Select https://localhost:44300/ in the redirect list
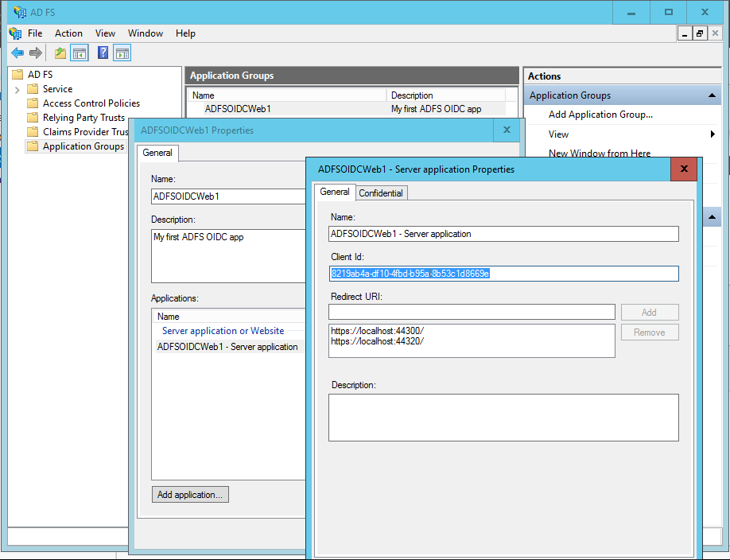 pos(377,331)
